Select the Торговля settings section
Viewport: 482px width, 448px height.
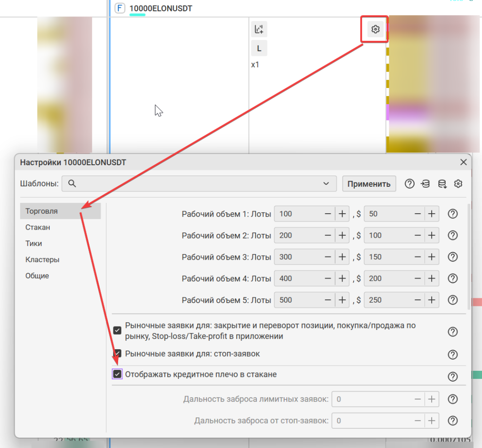click(60, 211)
